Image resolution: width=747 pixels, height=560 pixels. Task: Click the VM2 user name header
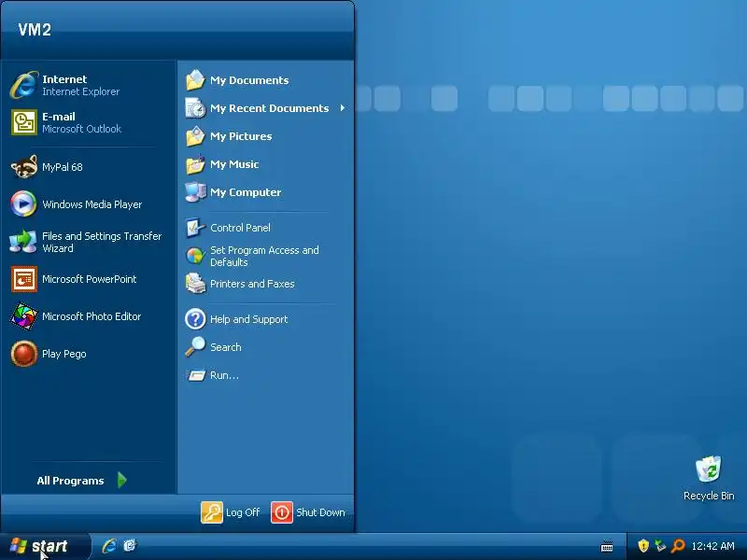pyautogui.click(x=35, y=30)
